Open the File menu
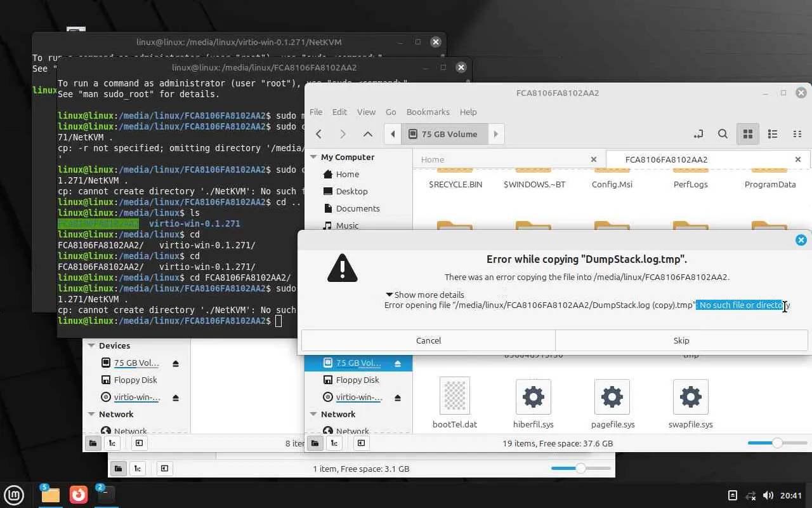The height and width of the screenshot is (508, 812). click(315, 112)
